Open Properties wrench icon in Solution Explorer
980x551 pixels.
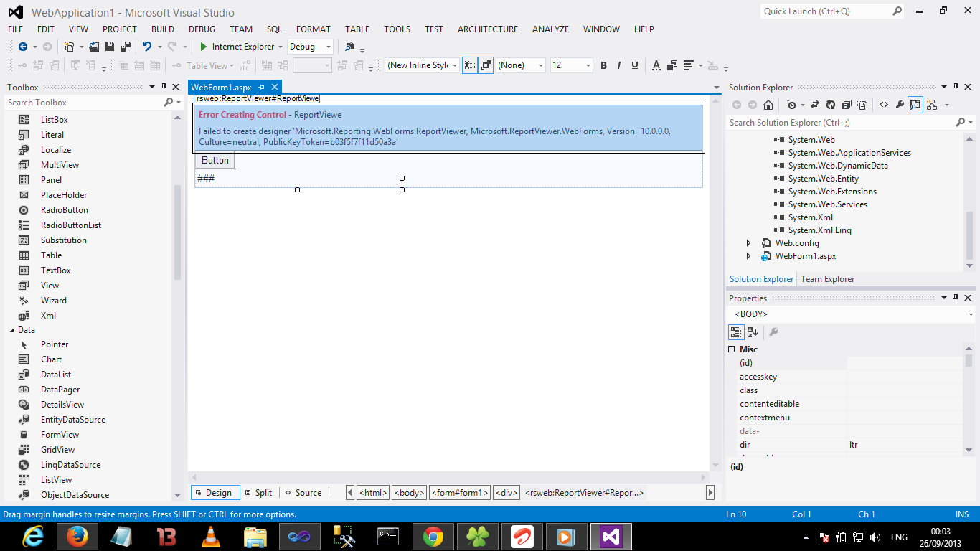click(x=900, y=105)
